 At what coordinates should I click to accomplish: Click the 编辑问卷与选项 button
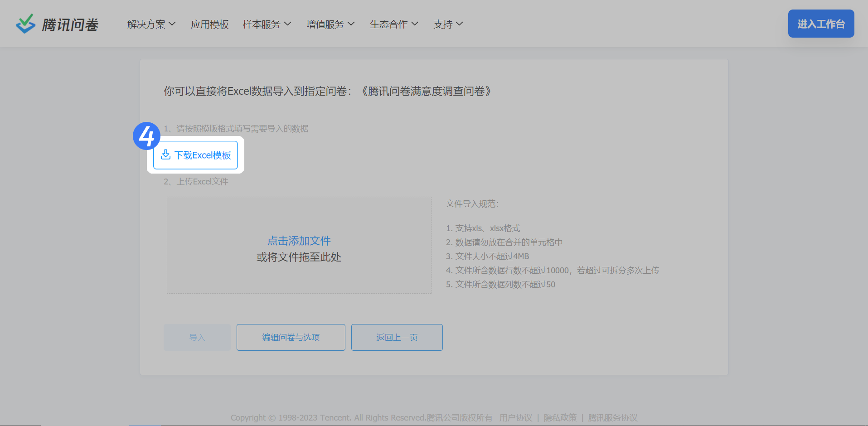pyautogui.click(x=291, y=337)
